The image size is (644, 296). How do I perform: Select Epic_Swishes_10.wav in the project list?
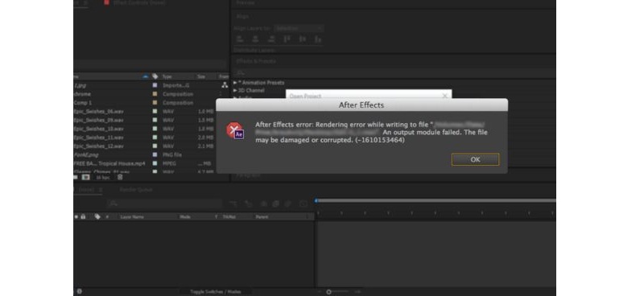pyautogui.click(x=98, y=129)
